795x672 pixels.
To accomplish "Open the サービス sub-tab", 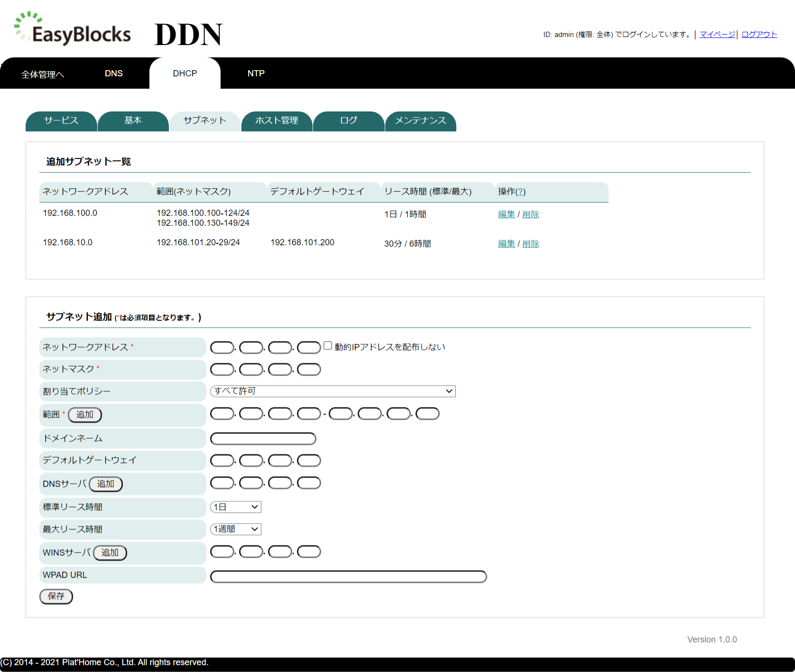I will 61,121.
